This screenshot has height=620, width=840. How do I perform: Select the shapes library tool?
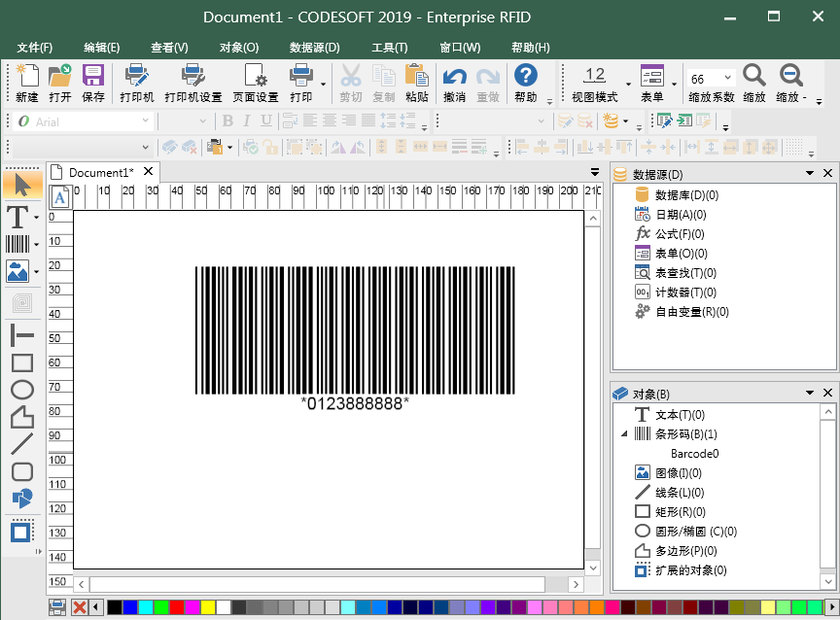point(22,498)
